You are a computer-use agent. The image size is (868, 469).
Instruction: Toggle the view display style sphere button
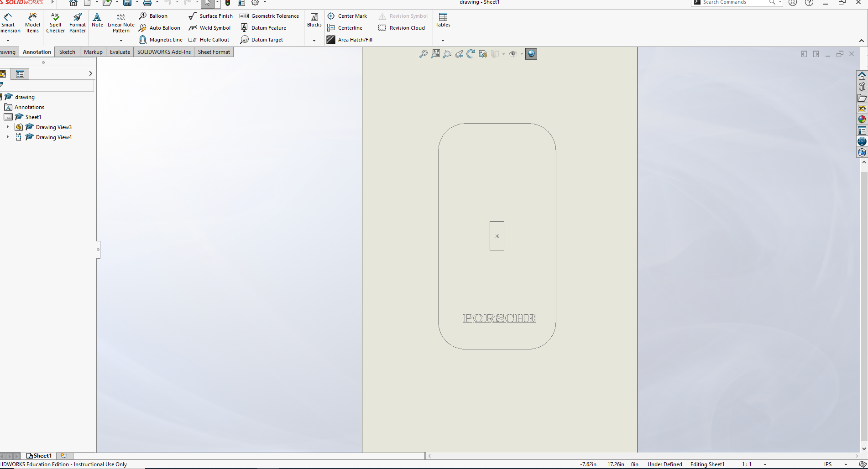[x=531, y=54]
